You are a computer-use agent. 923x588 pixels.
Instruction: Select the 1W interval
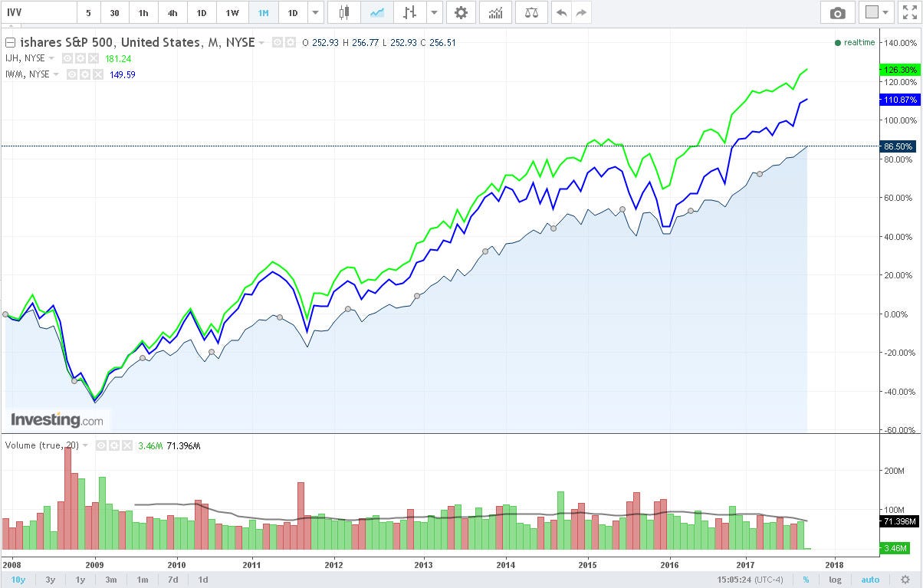click(x=232, y=12)
